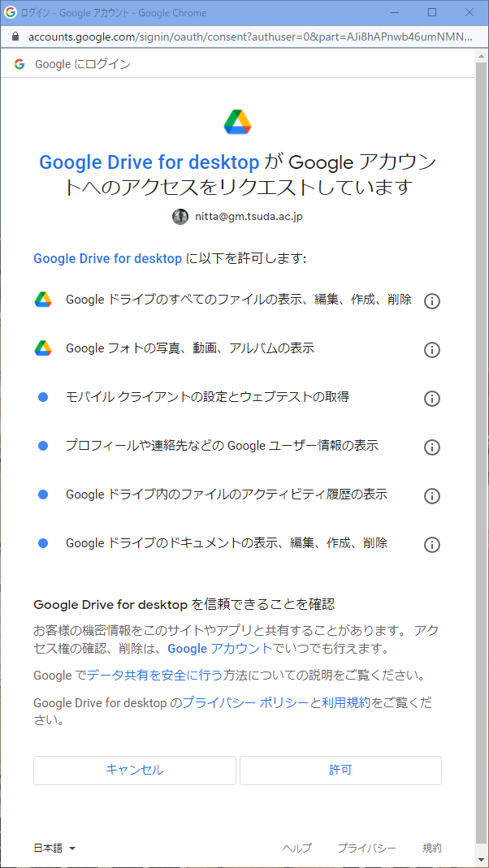Click the Google Drive logo at top
This screenshot has width=489, height=868.
pyautogui.click(x=237, y=122)
